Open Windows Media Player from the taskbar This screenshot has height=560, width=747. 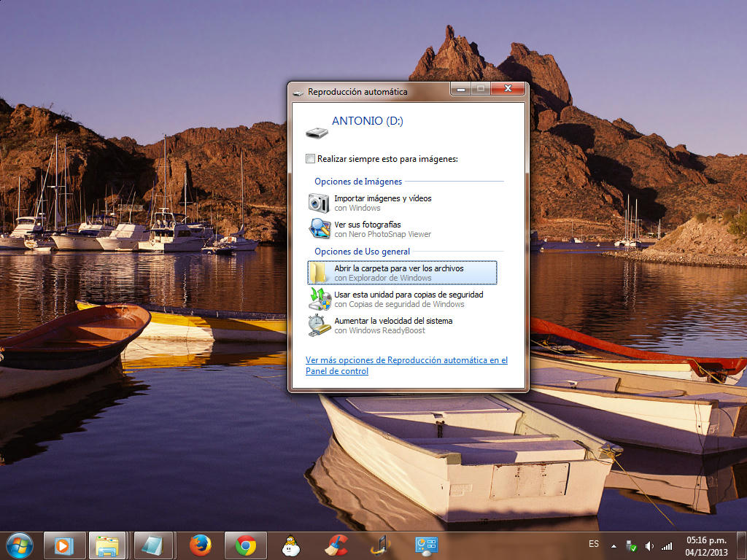64,545
